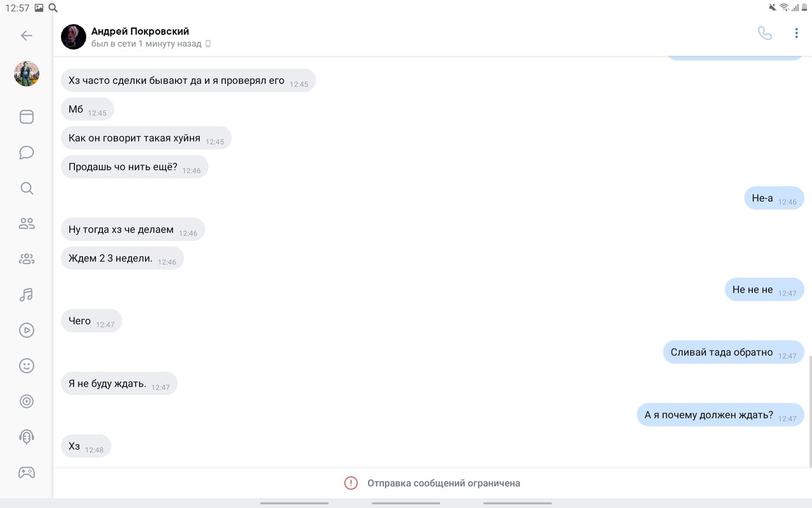
Task: Open the smiley face sidebar icon
Action: click(27, 366)
